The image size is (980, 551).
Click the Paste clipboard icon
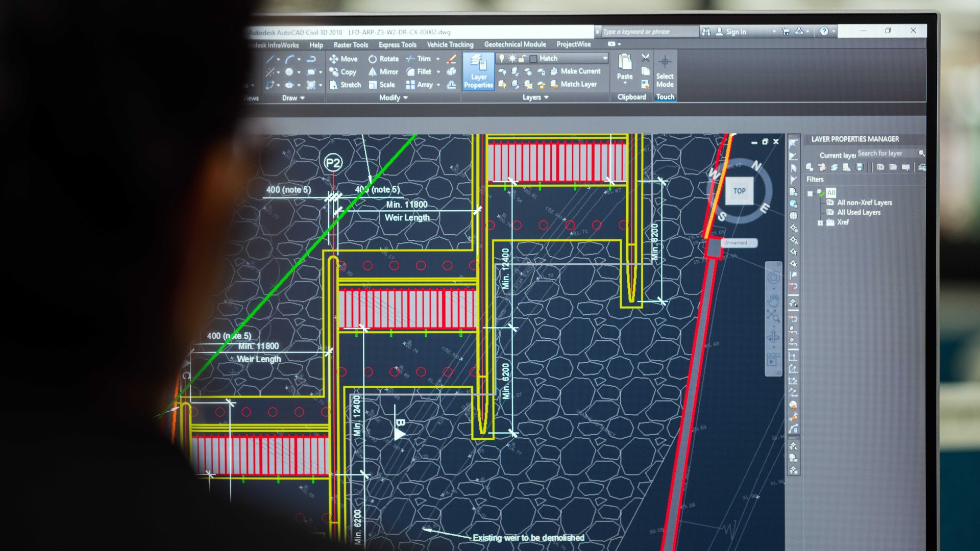(625, 63)
